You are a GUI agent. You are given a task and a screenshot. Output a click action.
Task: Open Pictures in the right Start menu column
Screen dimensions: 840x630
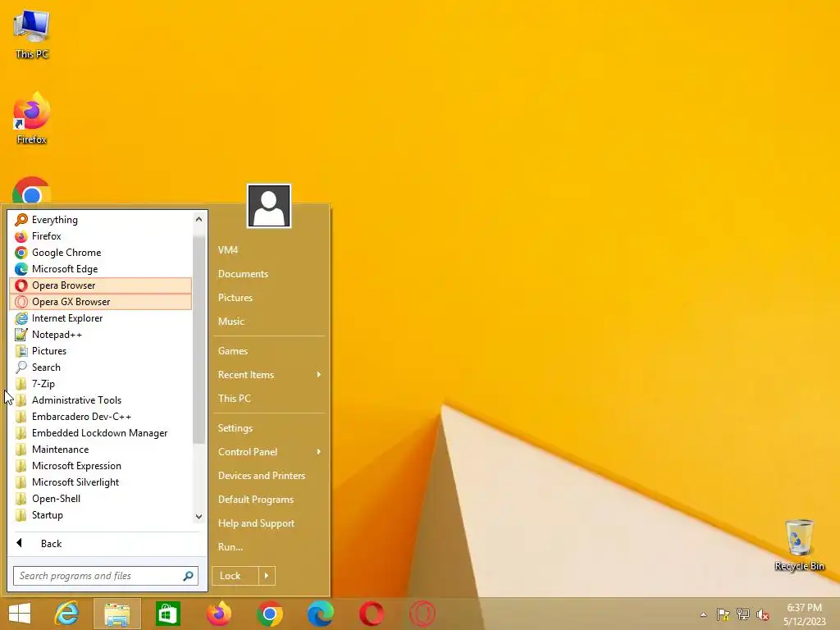[269, 298]
